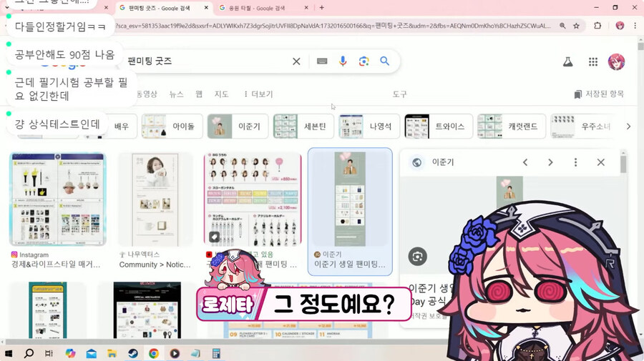Open a new tab with the plus button

[x=321, y=7]
